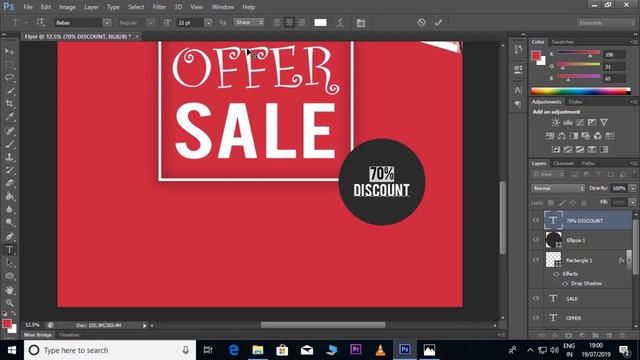Select the Move tool
Viewport: 640px width, 360px height.
(x=9, y=51)
